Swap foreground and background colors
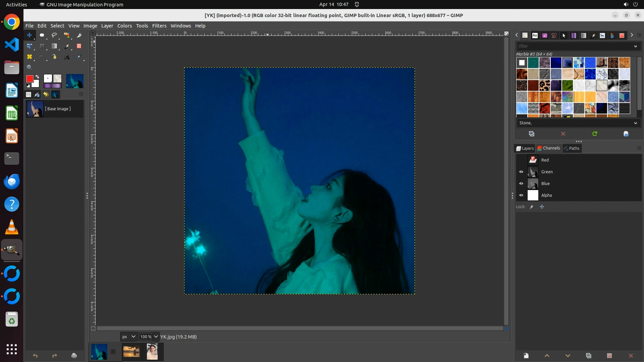The width and height of the screenshot is (644, 362). tap(37, 77)
